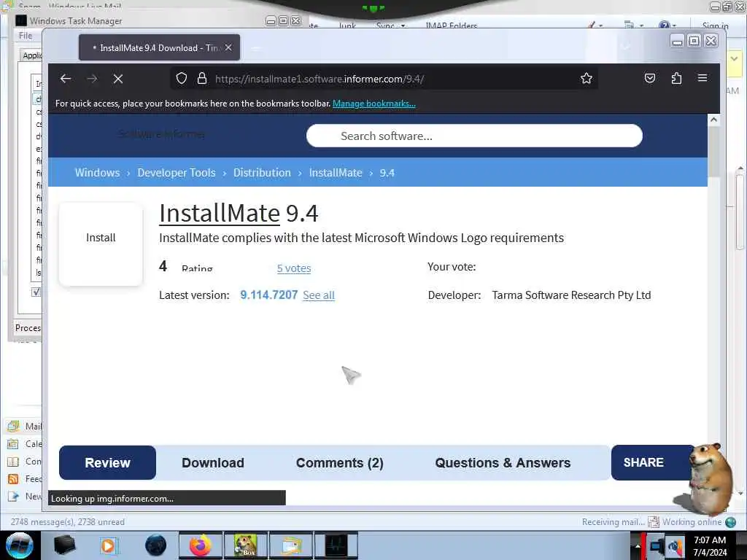Open the Windows Start orb
The image size is (747, 560).
20,545
